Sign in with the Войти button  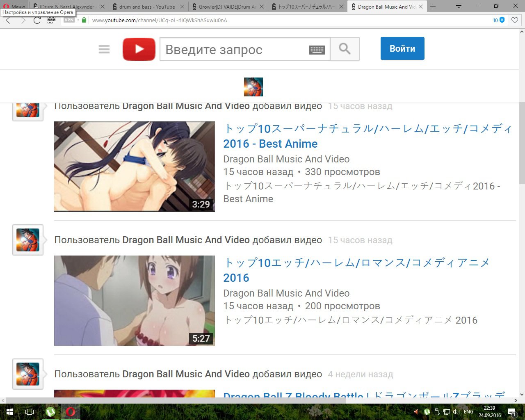click(x=402, y=48)
